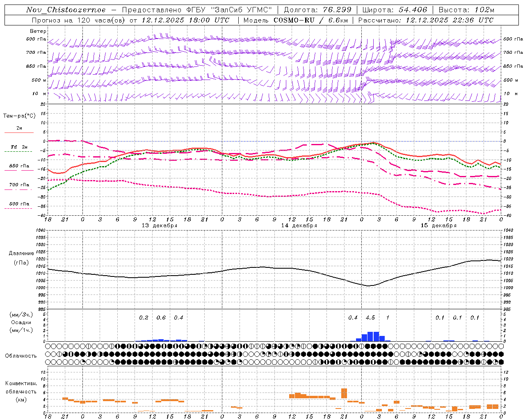Click the Тем-ра(°C) axis title
The image size is (525, 420).
19,116
